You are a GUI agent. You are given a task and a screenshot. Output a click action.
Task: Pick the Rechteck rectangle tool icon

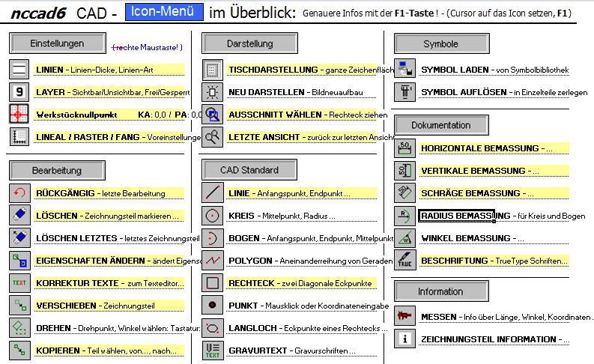point(213,283)
